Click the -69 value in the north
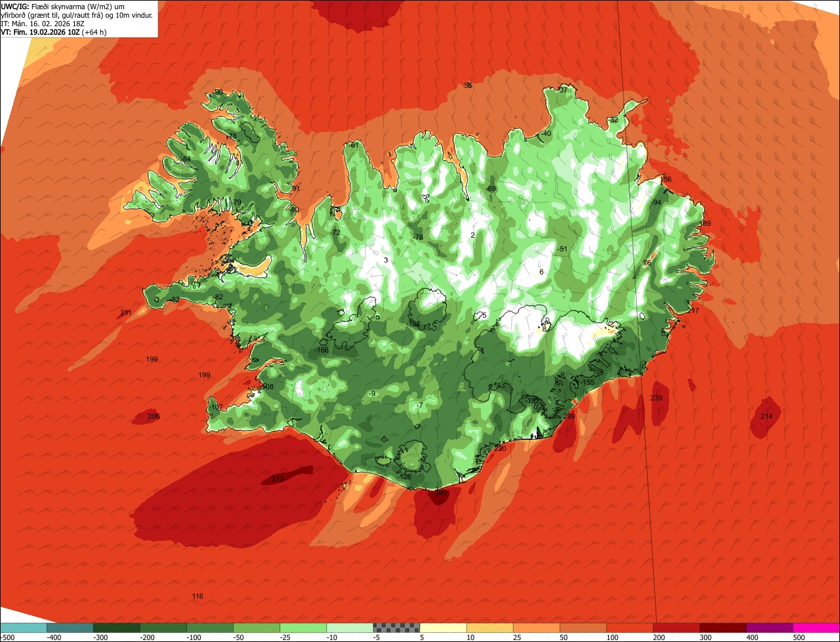Image resolution: width=840 pixels, height=642 pixels. click(491, 188)
